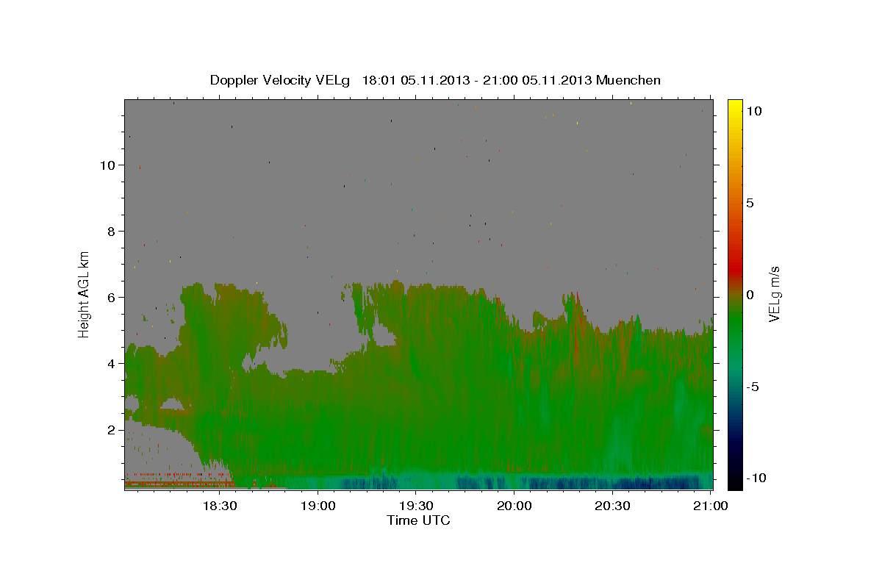Click the end time '21:00 05.11.2013' in title

[536, 80]
